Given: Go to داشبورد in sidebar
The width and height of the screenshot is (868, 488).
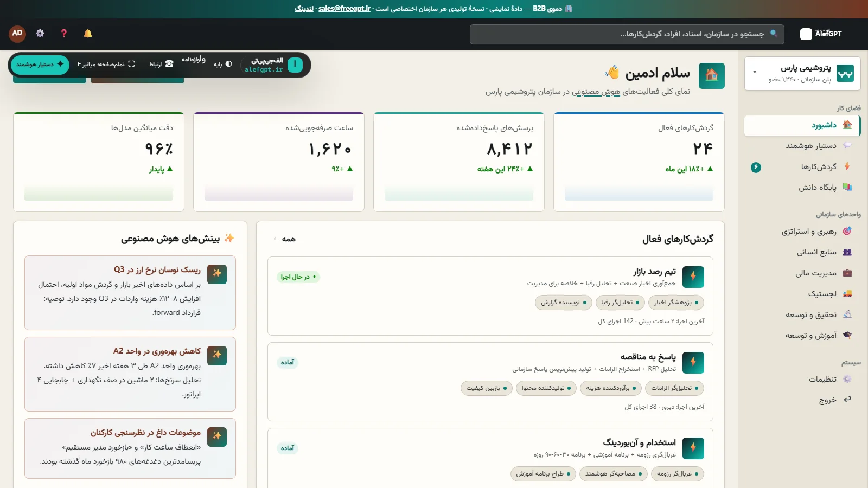Looking at the screenshot, I should (802, 126).
